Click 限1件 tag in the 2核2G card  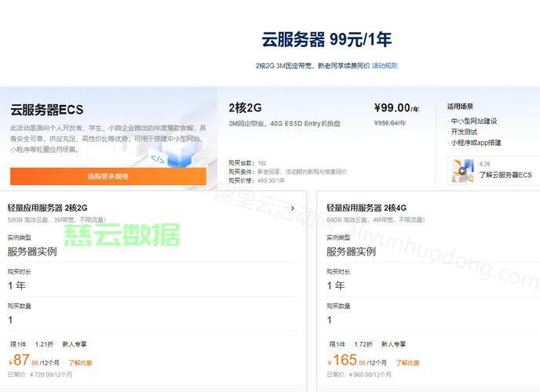pos(18,344)
